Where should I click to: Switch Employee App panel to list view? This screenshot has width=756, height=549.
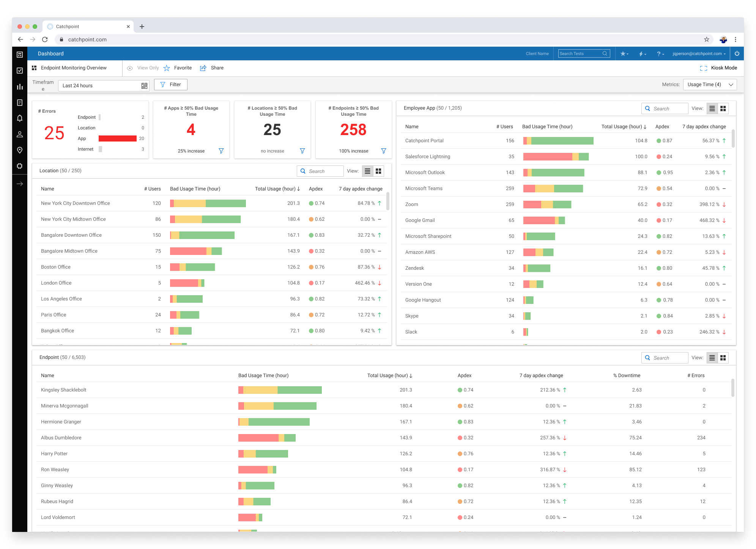coord(712,109)
